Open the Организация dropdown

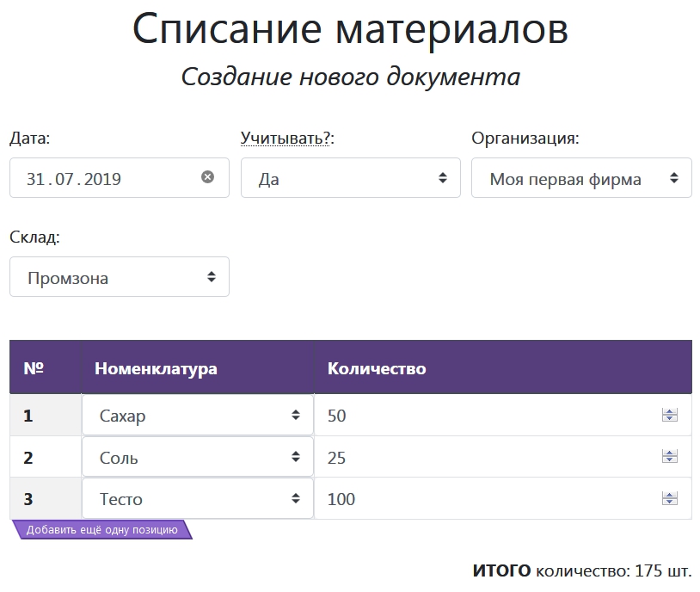pos(580,179)
